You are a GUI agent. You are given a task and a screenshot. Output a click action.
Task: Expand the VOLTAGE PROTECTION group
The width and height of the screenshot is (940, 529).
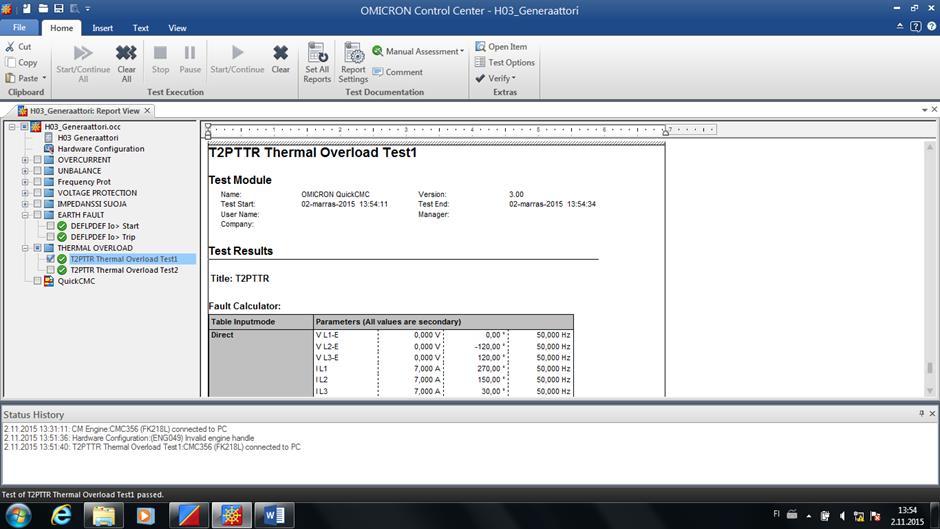(25, 193)
